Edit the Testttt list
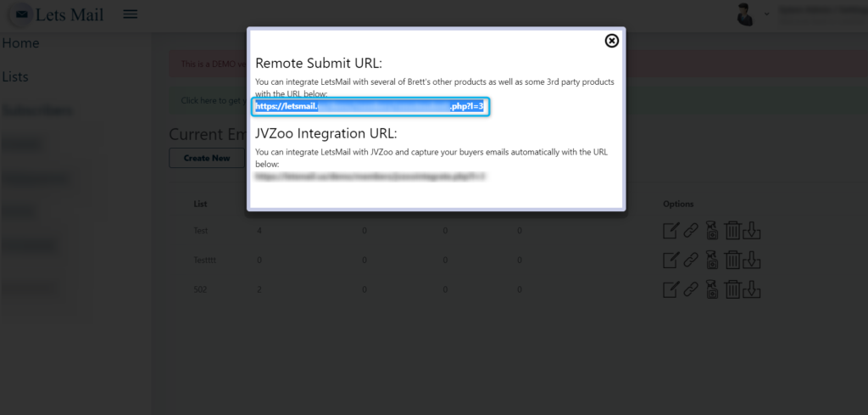The image size is (868, 415). tap(671, 260)
